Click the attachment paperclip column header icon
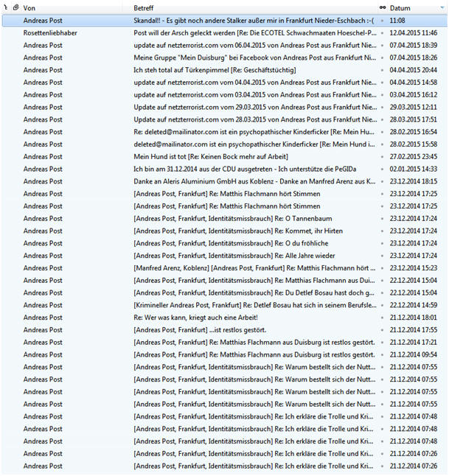Image resolution: width=449 pixels, height=476 pixels. [15, 7]
